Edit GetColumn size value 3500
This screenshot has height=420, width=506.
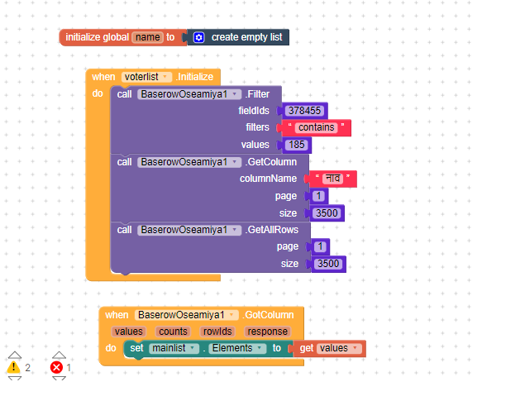(327, 213)
